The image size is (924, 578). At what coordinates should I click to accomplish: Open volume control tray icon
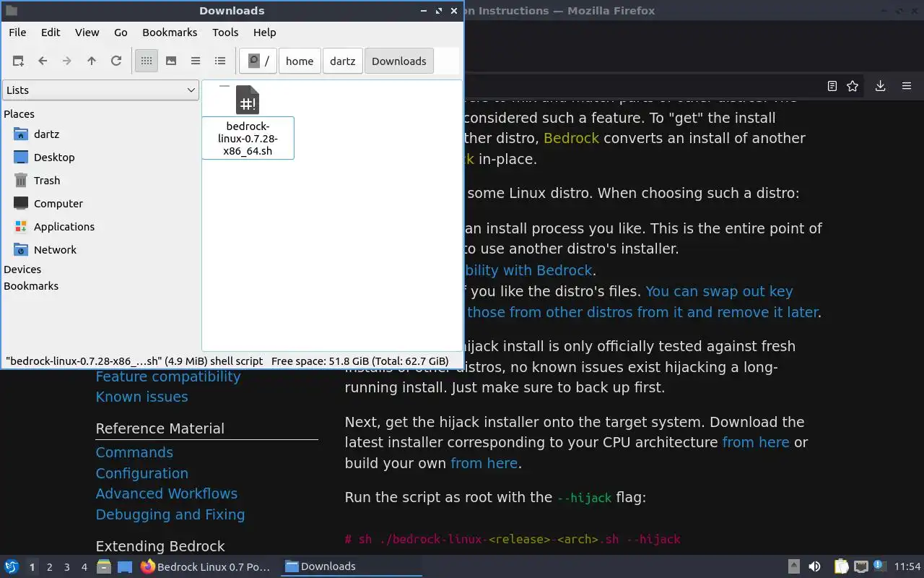tap(815, 567)
